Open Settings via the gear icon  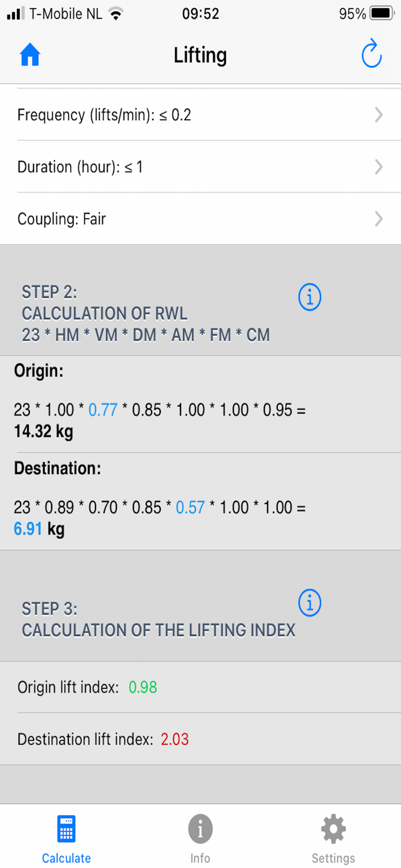tap(333, 829)
